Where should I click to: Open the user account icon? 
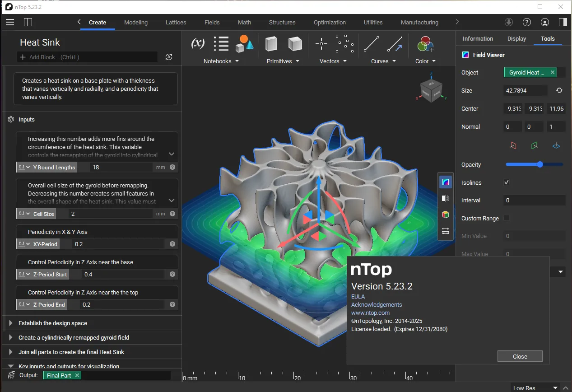click(x=545, y=22)
